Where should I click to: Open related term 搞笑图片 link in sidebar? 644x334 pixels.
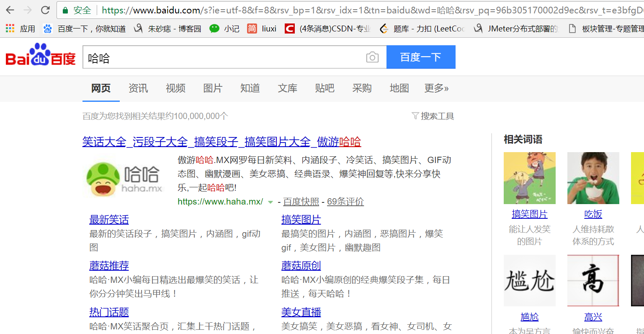click(x=530, y=214)
